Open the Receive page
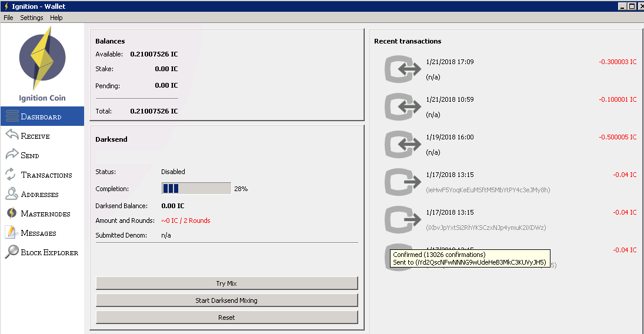644x334 pixels. point(42,136)
